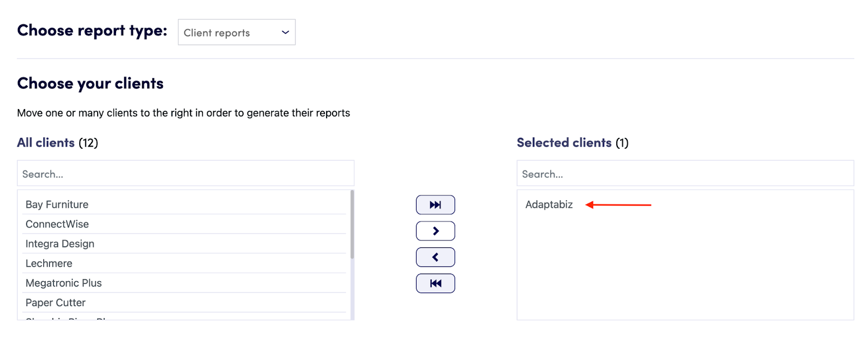Select Adaptabiz in Selected clients

click(x=548, y=205)
